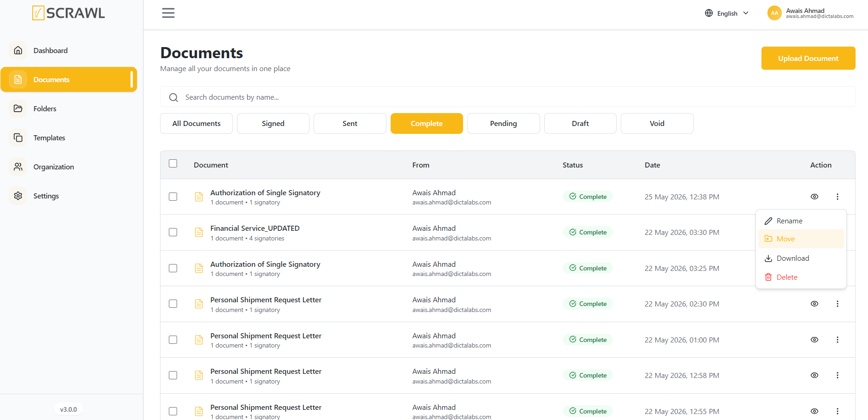The image size is (868, 420).
Task: Open the hamburger sidebar menu
Action: pos(168,13)
